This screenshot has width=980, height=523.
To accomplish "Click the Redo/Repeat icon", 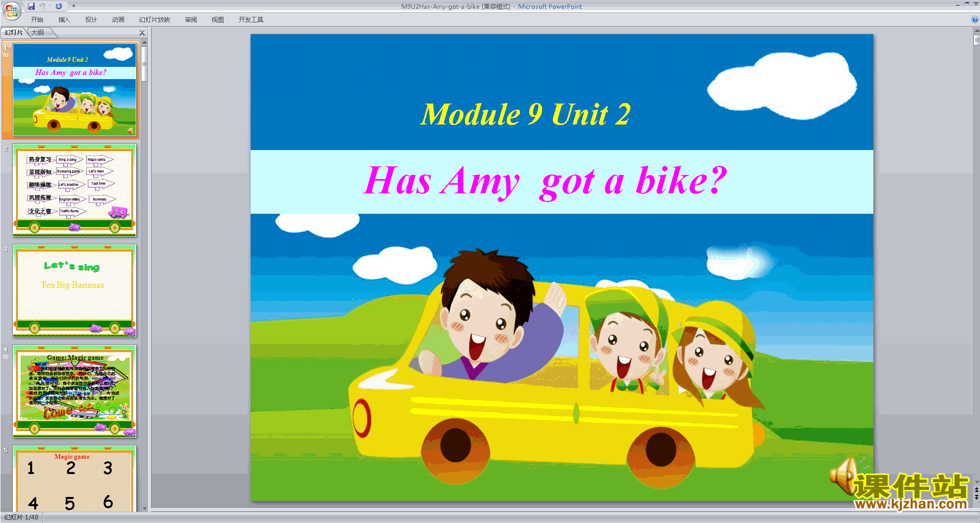I will [x=59, y=6].
